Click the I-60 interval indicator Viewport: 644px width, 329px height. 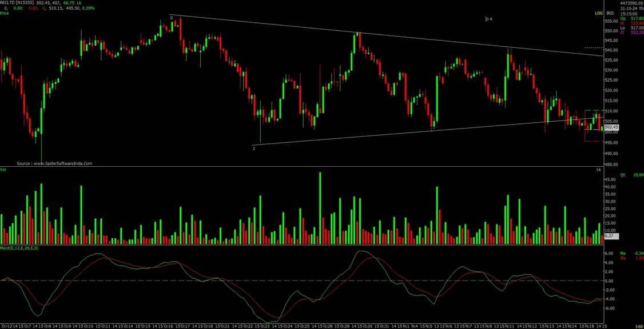point(639,326)
